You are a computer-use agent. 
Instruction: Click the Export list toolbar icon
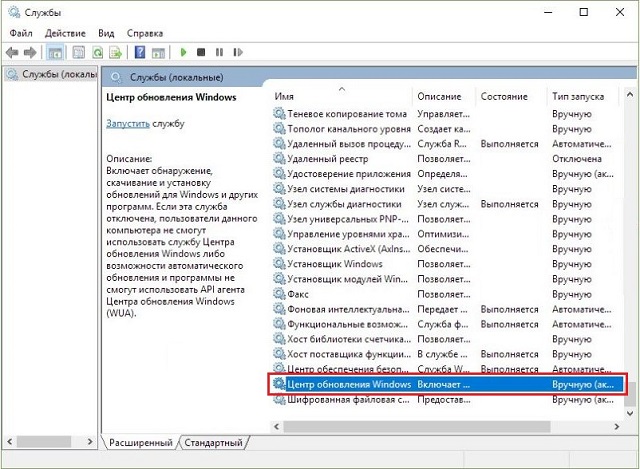[116, 52]
